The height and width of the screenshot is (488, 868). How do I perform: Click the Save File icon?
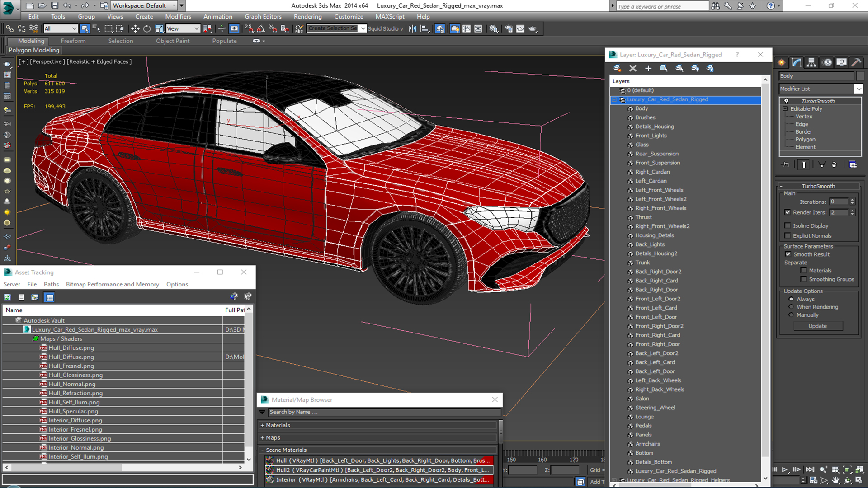coord(55,5)
